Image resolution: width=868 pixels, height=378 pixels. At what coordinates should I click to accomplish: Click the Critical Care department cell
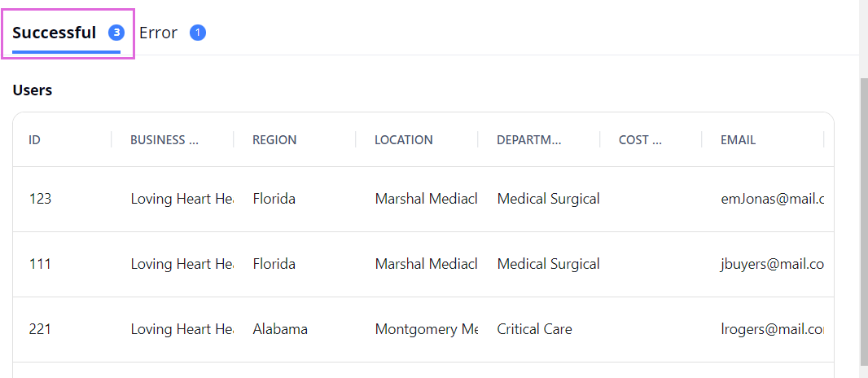tap(534, 330)
